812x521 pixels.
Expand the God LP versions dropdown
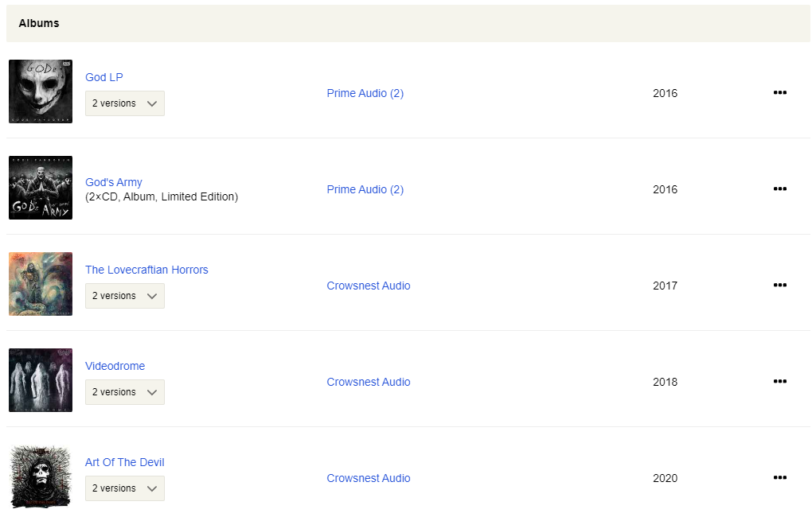coord(124,103)
